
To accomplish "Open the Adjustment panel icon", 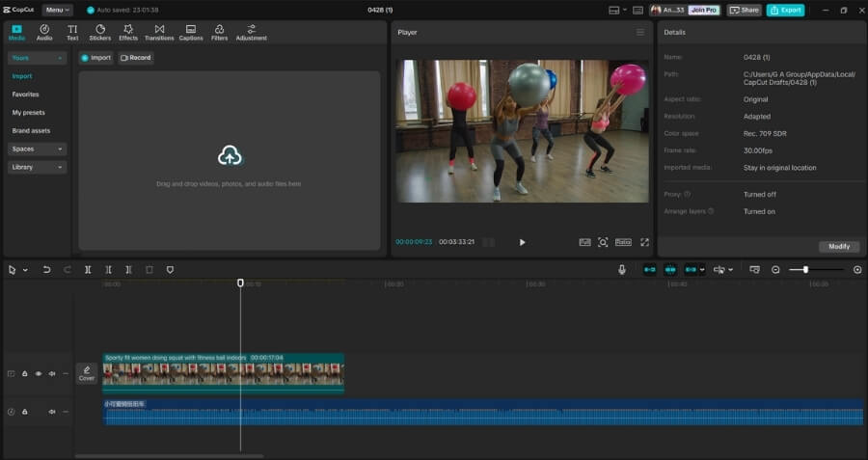I will 252,33.
